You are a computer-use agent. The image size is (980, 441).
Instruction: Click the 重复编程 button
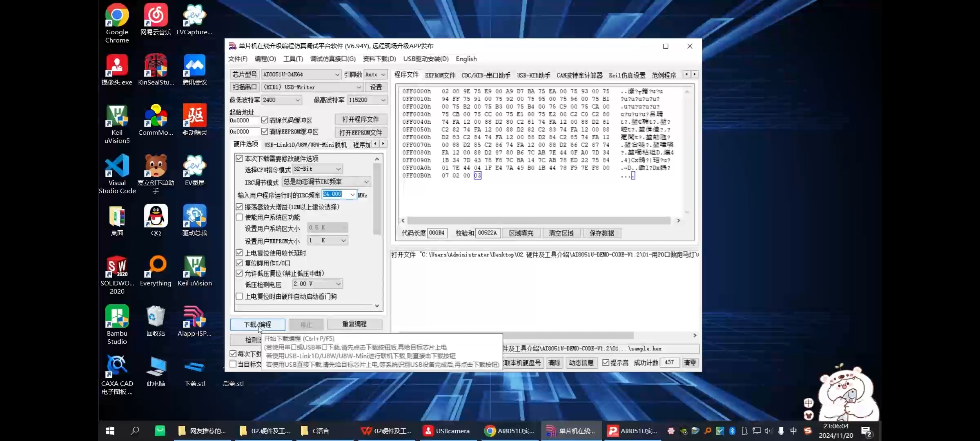point(354,324)
